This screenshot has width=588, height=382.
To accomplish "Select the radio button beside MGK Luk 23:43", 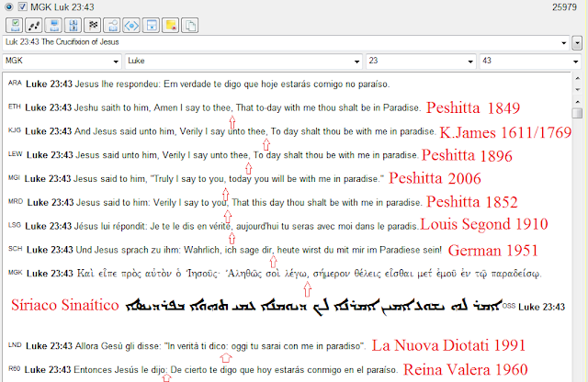I will pyautogui.click(x=9, y=6).
